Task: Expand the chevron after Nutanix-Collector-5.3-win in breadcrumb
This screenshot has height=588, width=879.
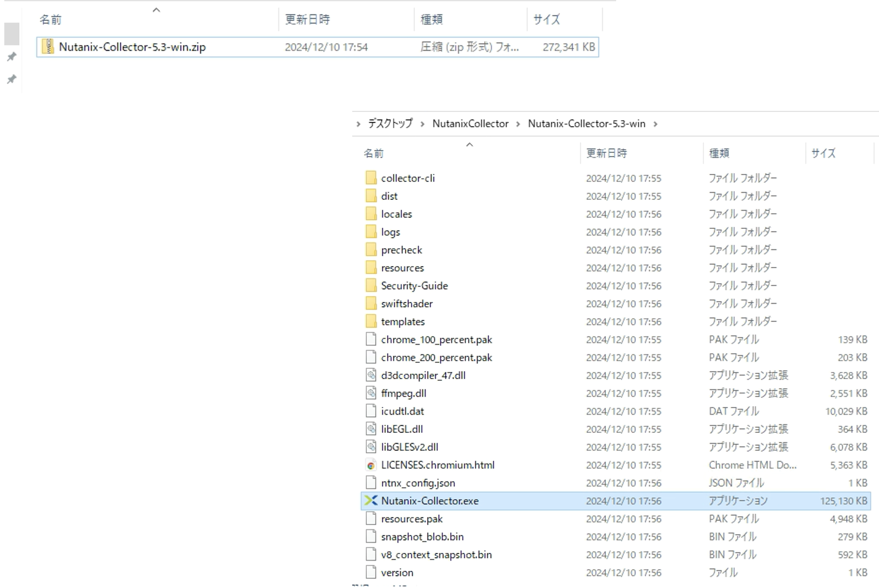Action: (x=655, y=124)
